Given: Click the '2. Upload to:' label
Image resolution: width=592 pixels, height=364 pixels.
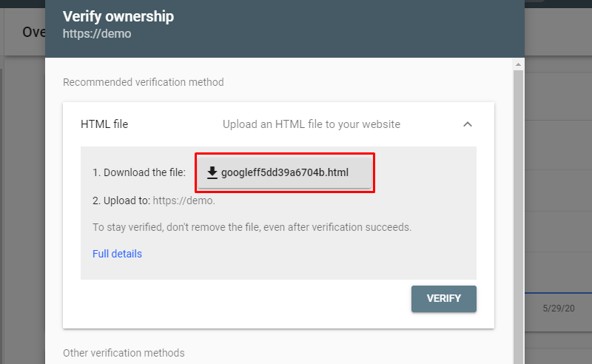Looking at the screenshot, I should [x=121, y=200].
